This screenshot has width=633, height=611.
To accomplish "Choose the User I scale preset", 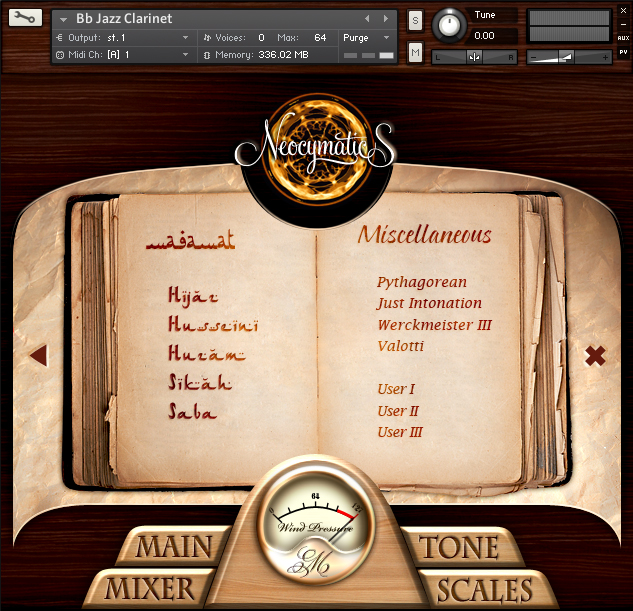I will pos(396,389).
